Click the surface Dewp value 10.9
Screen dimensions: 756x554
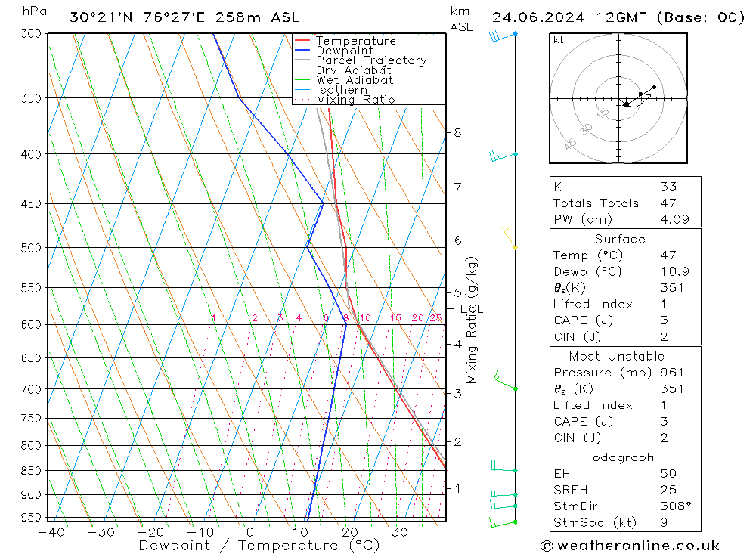[675, 271]
